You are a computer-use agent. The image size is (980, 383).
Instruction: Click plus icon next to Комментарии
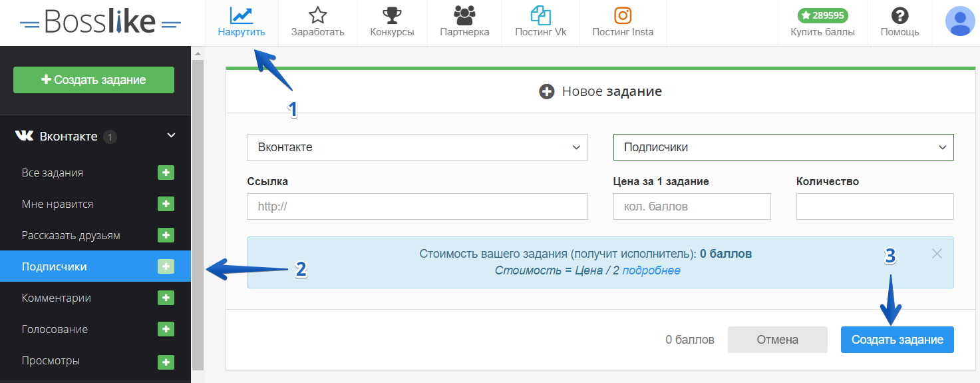[166, 298]
